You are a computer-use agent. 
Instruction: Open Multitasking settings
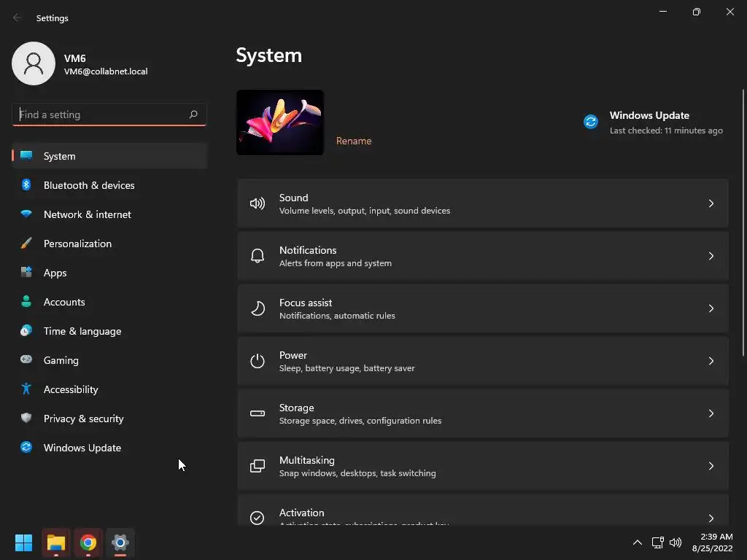click(x=482, y=466)
